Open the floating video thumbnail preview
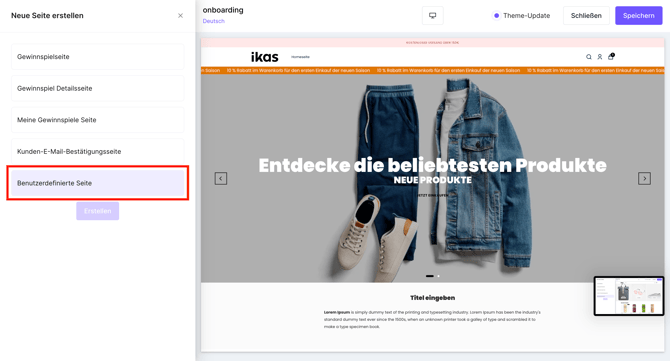 pos(629,296)
